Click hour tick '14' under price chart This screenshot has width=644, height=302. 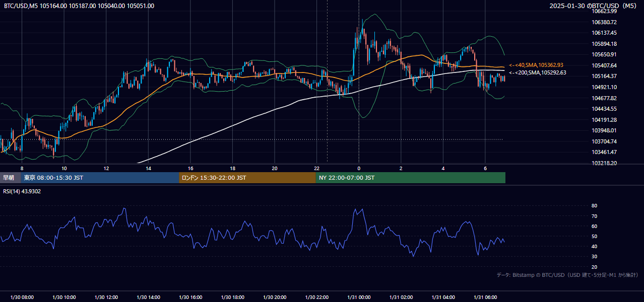(x=148, y=168)
